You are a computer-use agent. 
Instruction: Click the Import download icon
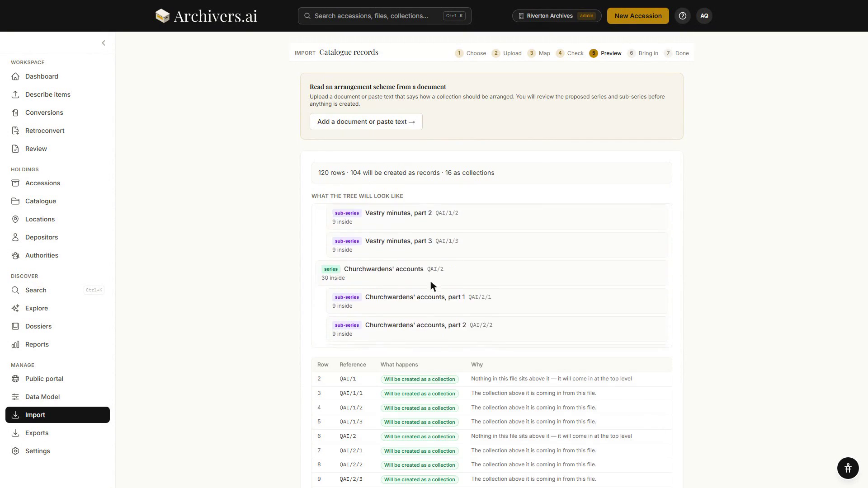[15, 415]
